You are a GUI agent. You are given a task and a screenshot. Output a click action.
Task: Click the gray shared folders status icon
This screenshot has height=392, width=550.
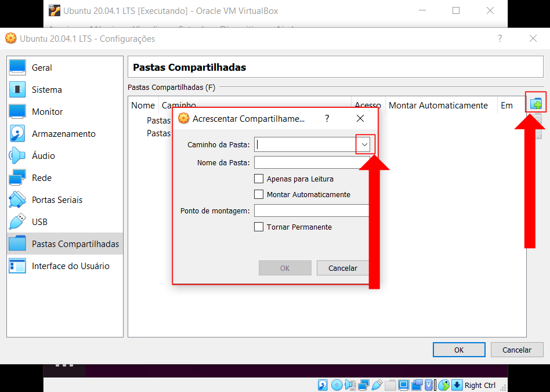pos(390,385)
